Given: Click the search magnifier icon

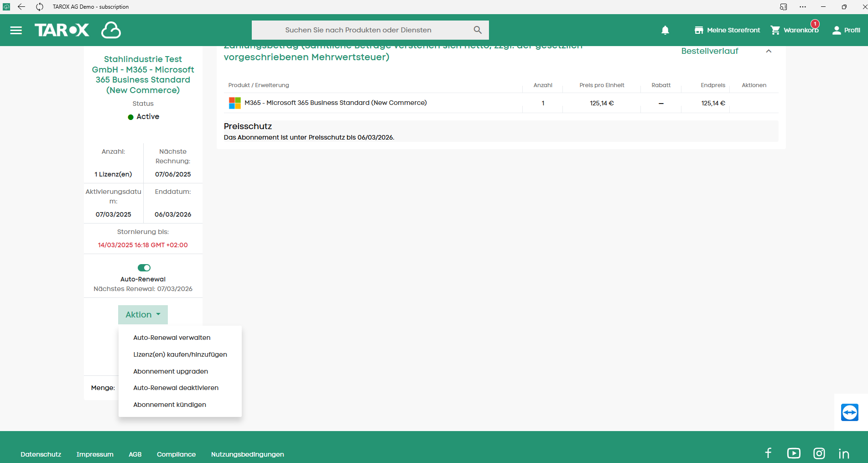Looking at the screenshot, I should (478, 30).
